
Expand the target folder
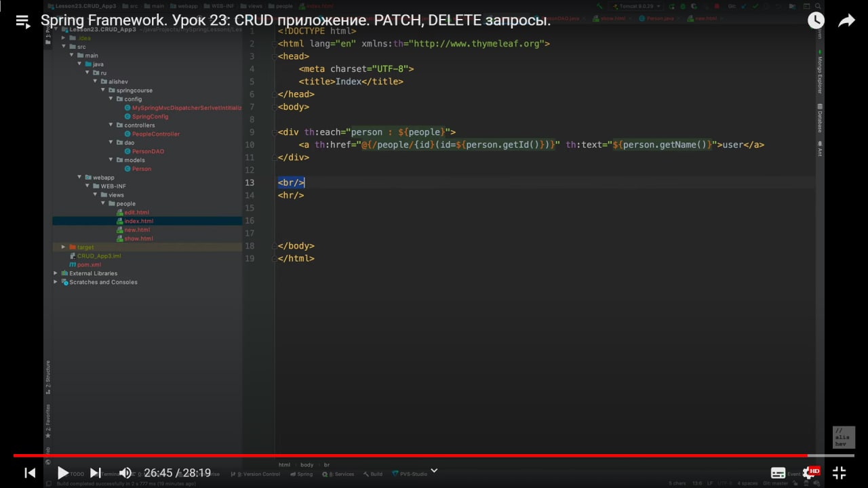click(x=63, y=247)
